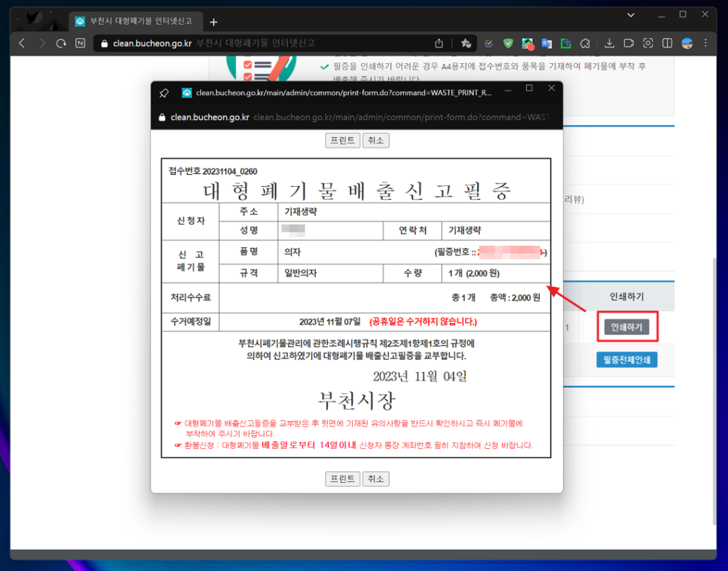Go back with the browser back arrow

22,43
